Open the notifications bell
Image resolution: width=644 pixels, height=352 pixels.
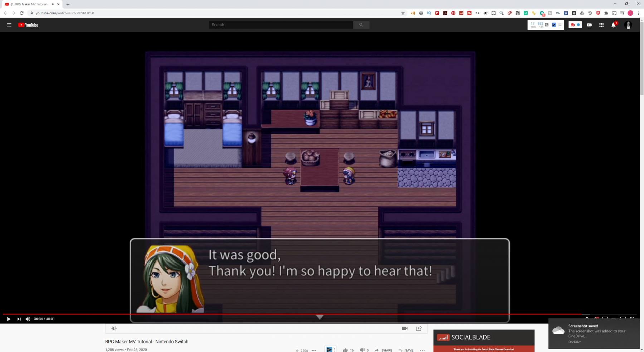(614, 25)
